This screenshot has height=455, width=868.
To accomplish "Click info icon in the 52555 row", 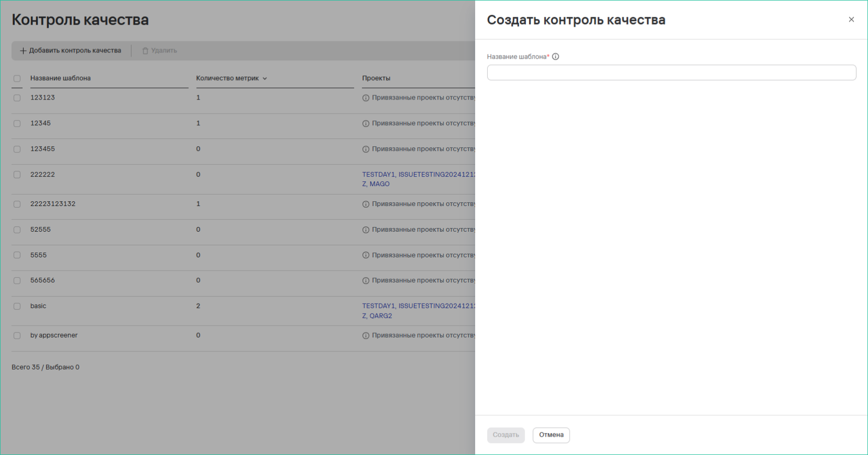I will tap(366, 230).
